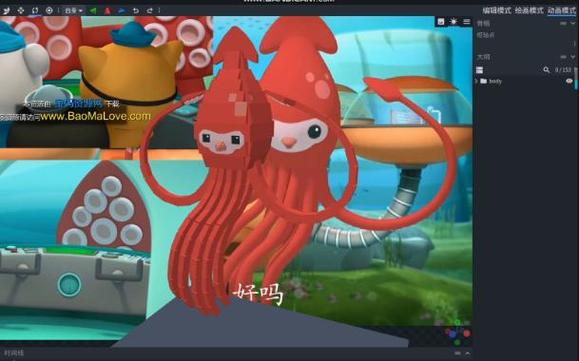The width and height of the screenshot is (579, 361).
Task: Click the blue Z axis gizmo dot
Action: pos(453,334)
